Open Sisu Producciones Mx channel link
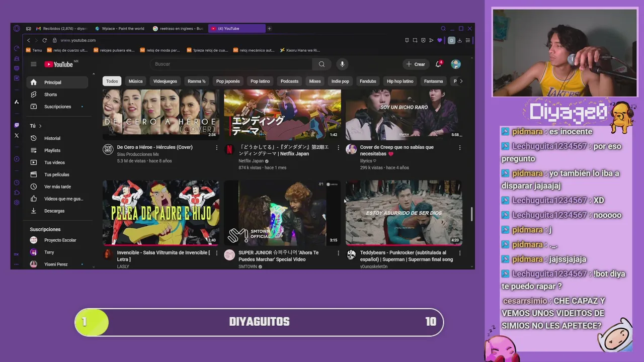644x362 pixels. point(138,154)
